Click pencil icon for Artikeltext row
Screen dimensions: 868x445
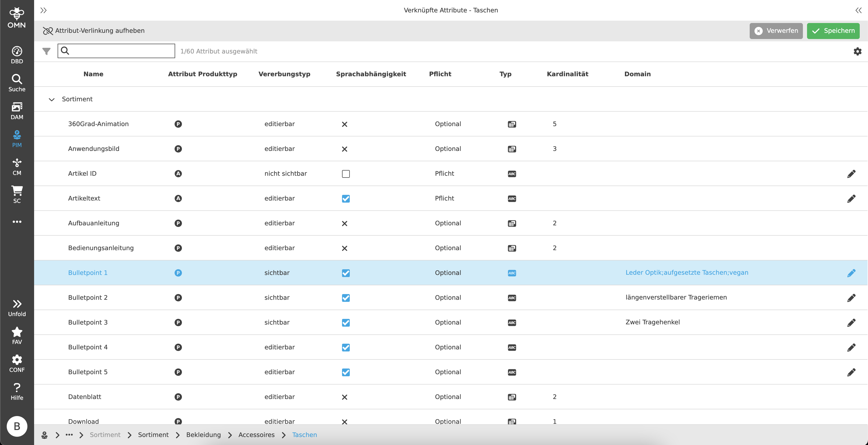click(x=851, y=198)
